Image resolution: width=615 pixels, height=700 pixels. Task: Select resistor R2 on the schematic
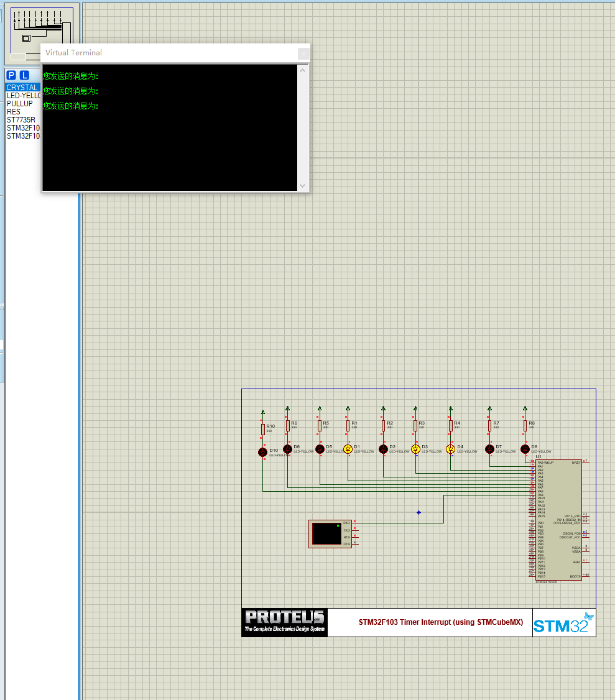coord(383,426)
